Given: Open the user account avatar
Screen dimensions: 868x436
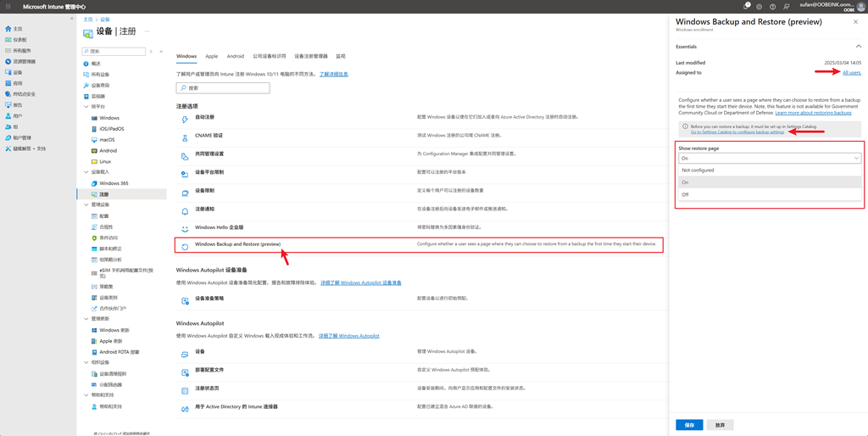Looking at the screenshot, I should pyautogui.click(x=861, y=6).
